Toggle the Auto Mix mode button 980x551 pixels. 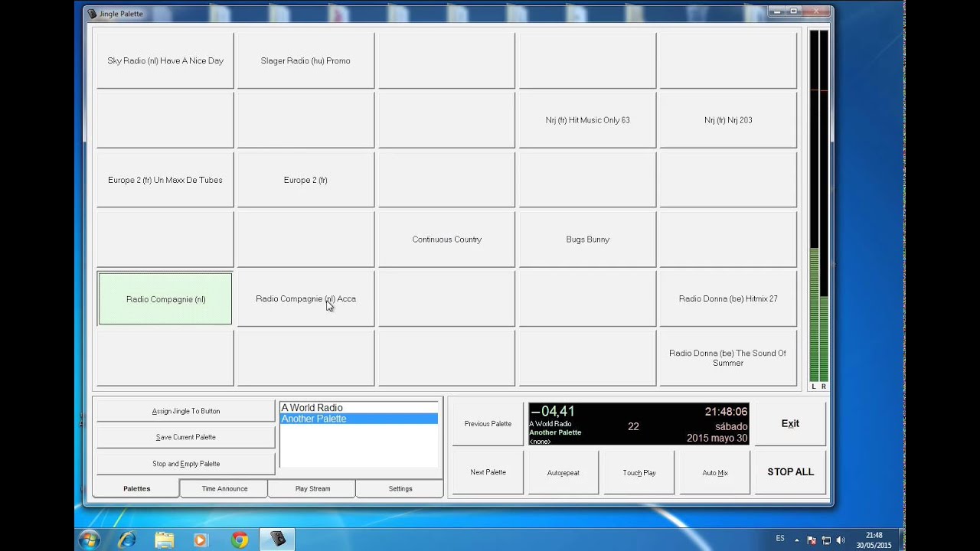(x=715, y=472)
